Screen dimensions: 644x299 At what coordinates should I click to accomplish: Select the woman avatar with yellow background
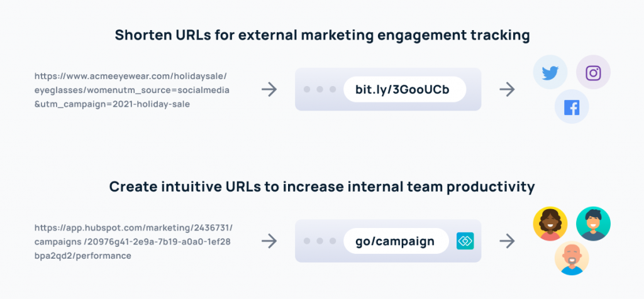coord(550,224)
